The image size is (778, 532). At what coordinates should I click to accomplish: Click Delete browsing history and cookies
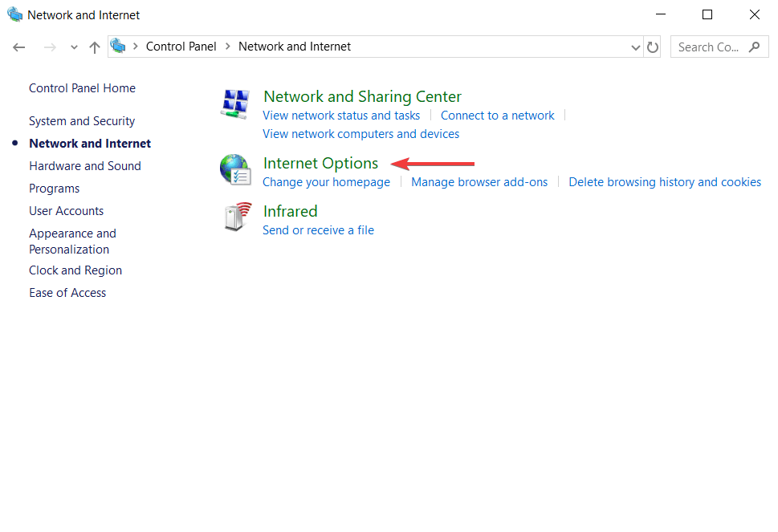[x=665, y=182]
